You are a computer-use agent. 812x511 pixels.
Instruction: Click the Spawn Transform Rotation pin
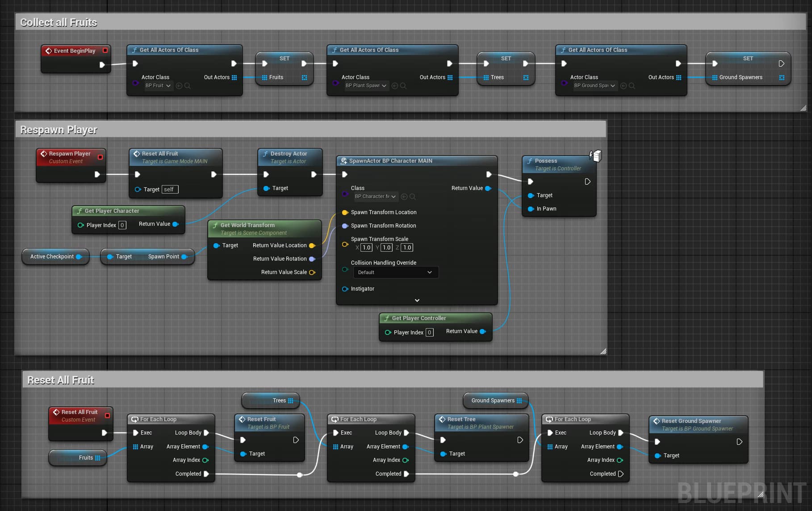tap(345, 226)
